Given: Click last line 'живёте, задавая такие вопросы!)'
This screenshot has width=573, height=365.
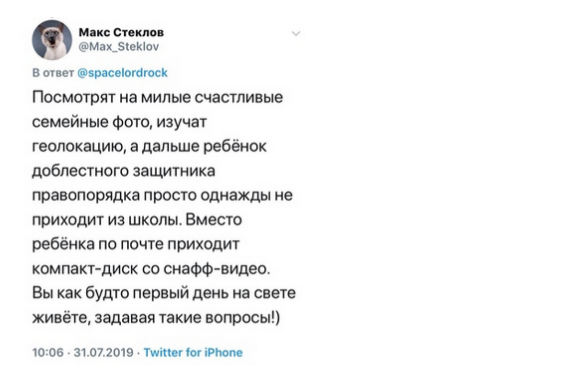Looking at the screenshot, I should point(156,318).
